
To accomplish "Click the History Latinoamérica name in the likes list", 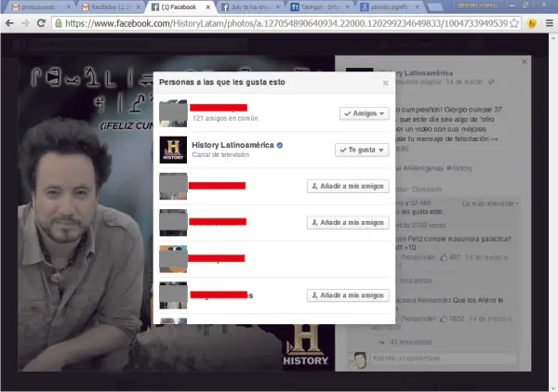I will pyautogui.click(x=232, y=145).
